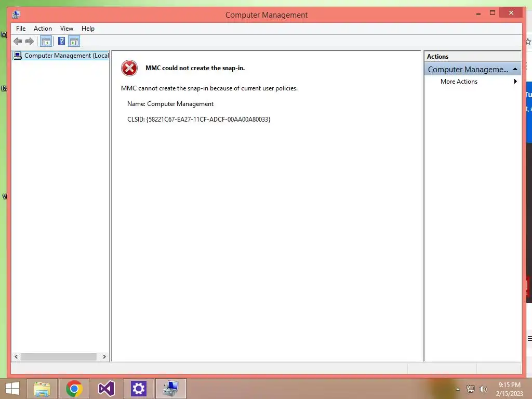Open the Help toolbar icon

click(61, 42)
